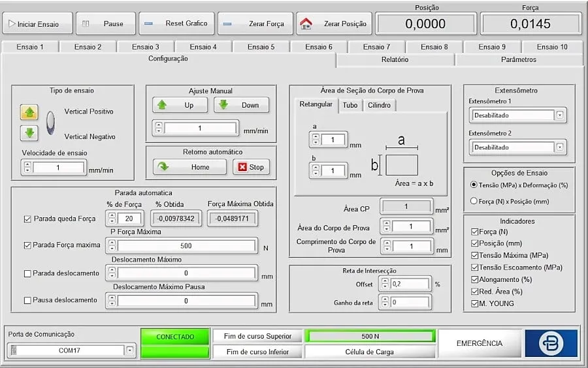
Task: Toggle Parada Força maxima checkbox
Action: (x=27, y=245)
